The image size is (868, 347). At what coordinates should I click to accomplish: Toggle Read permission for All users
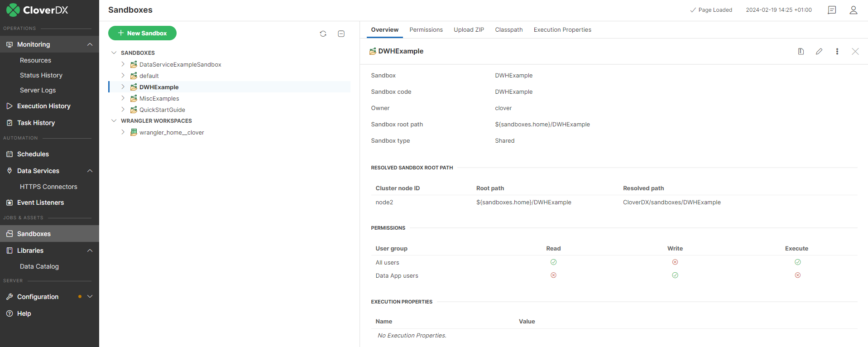tap(553, 262)
